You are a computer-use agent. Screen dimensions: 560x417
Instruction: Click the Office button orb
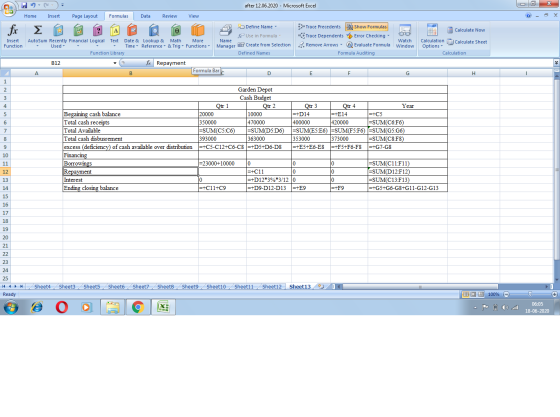click(x=8, y=9)
